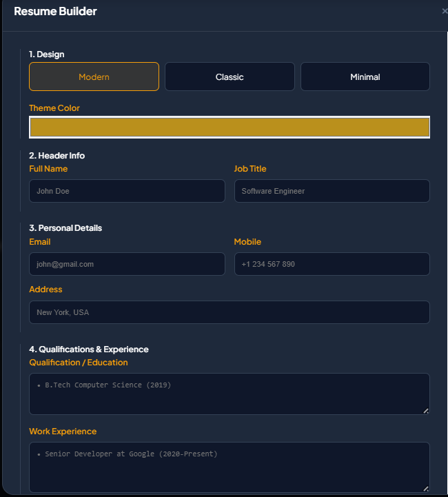The height and width of the screenshot is (497, 448).
Task: Select the Mobile number input
Action: tap(332, 264)
